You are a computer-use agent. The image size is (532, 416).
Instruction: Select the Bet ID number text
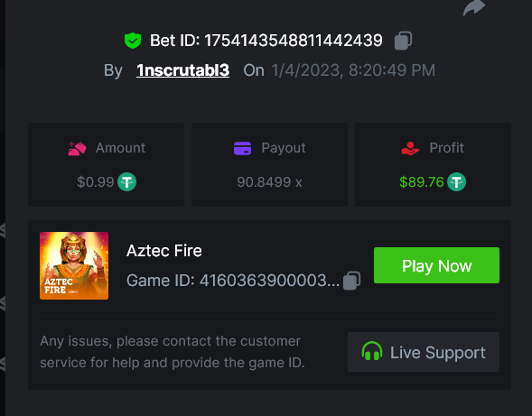point(294,41)
